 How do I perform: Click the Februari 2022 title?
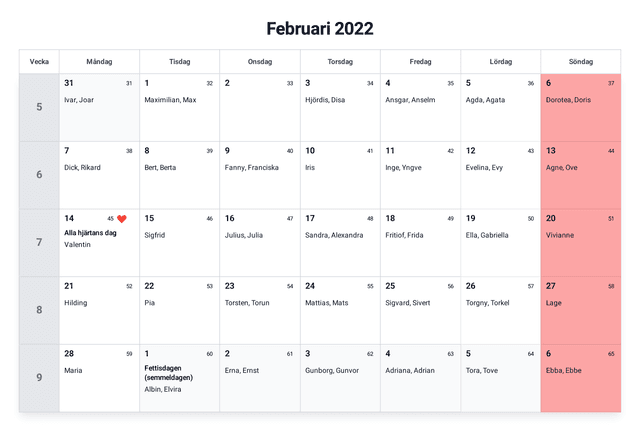coord(320,28)
